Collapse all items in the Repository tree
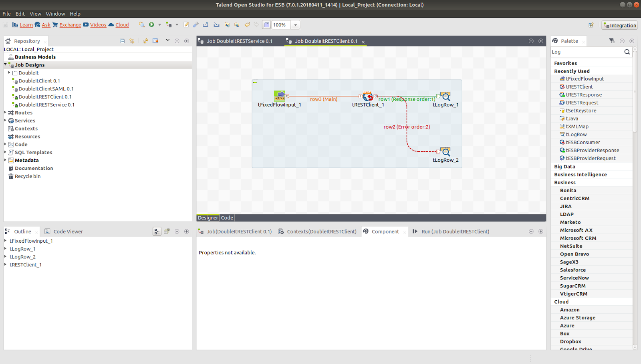 122,41
